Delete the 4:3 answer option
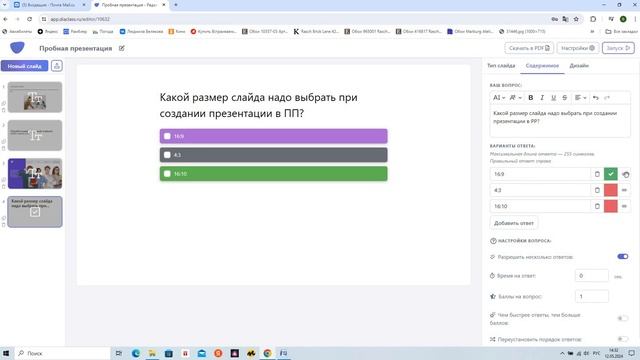 [x=597, y=190]
